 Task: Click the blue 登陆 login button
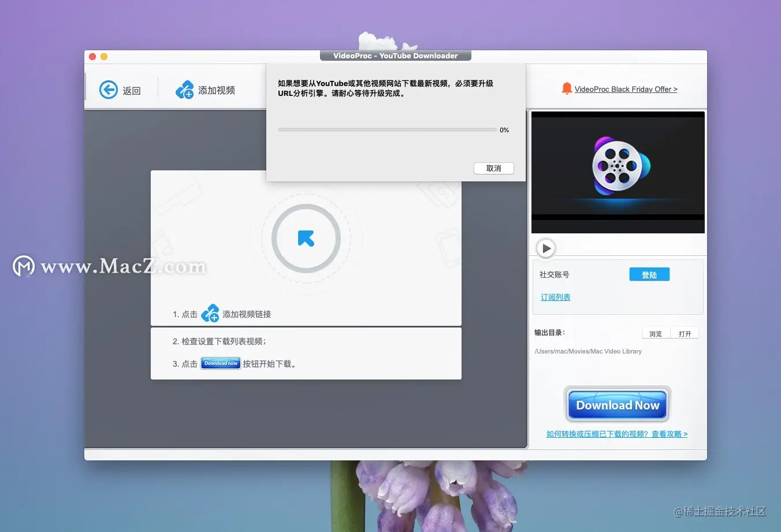(649, 275)
